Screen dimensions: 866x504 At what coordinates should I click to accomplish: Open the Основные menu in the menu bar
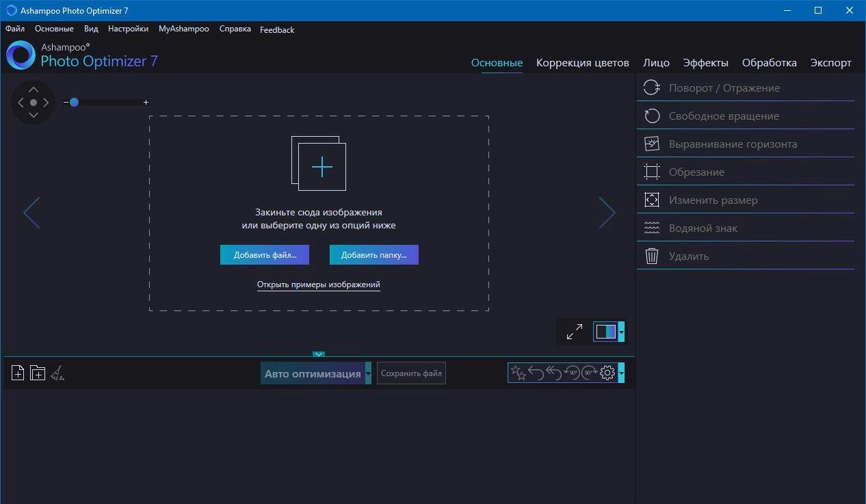[54, 29]
